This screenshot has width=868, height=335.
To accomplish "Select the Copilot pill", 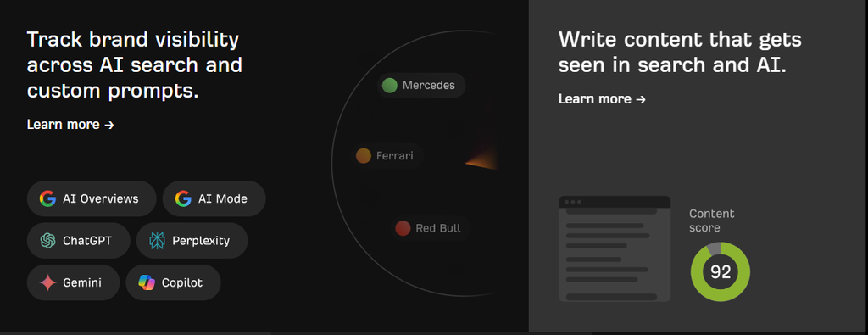I will [x=173, y=282].
